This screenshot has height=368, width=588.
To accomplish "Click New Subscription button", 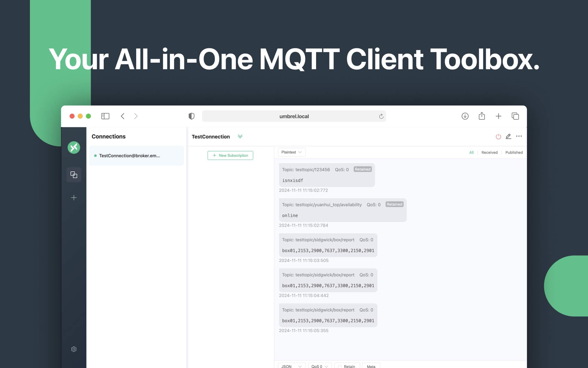I will [x=230, y=155].
